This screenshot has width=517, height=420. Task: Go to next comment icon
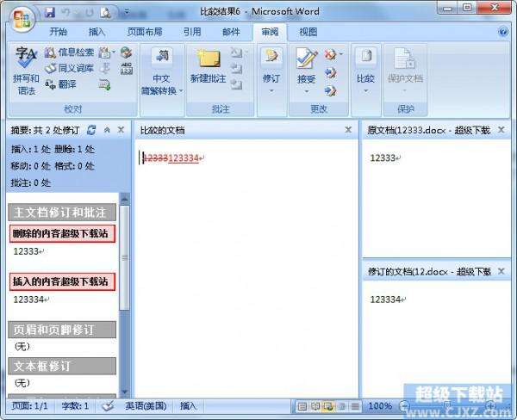237,84
